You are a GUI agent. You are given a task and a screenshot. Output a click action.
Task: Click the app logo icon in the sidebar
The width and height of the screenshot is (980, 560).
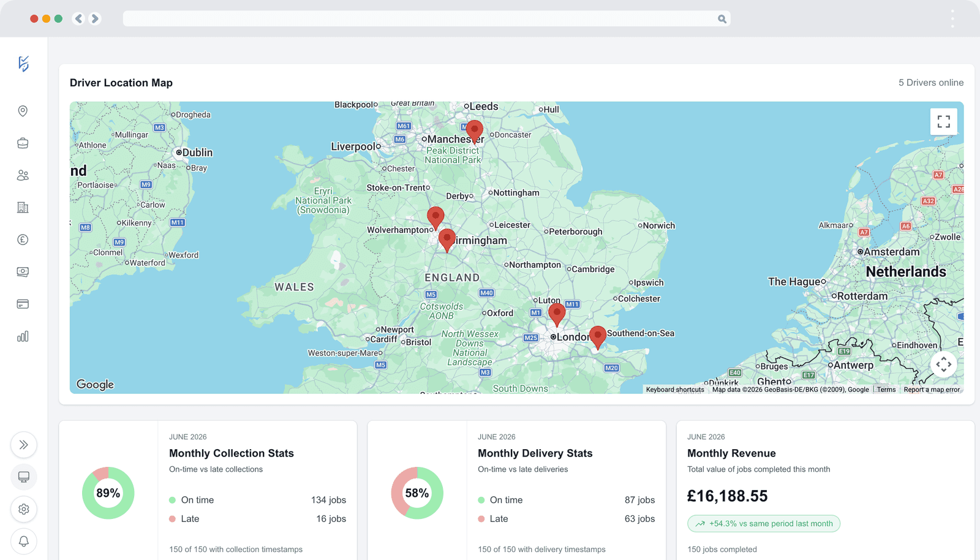click(23, 64)
